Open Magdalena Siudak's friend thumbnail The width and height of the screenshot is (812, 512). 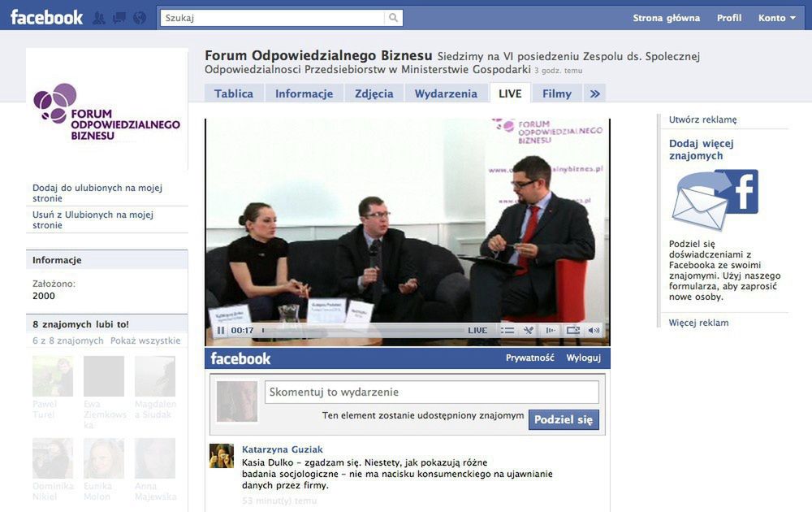pyautogui.click(x=155, y=375)
